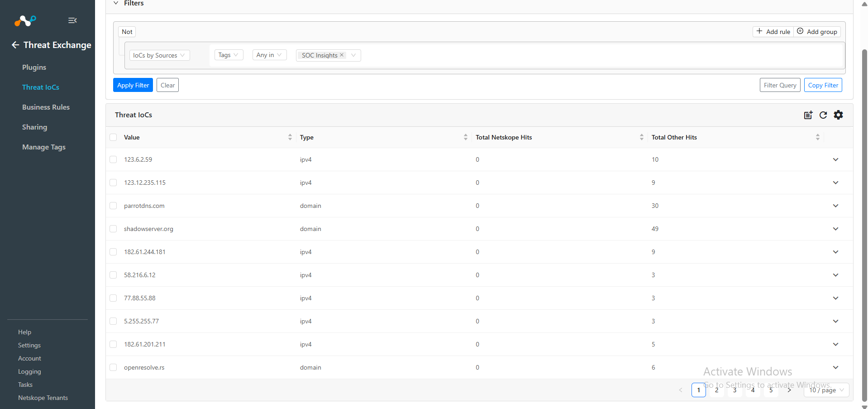Viewport: 868px width, 409px height.
Task: Click the add-column icon in Threat IoCs header
Action: point(808,115)
